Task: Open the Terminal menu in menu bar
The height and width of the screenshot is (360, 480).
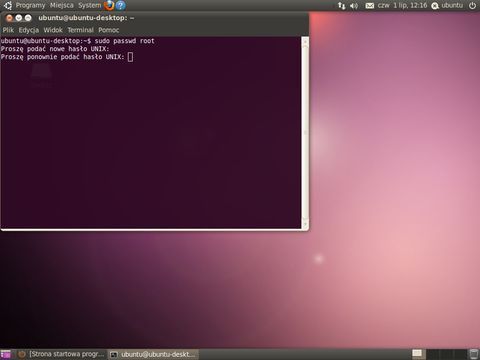Action: click(80, 30)
